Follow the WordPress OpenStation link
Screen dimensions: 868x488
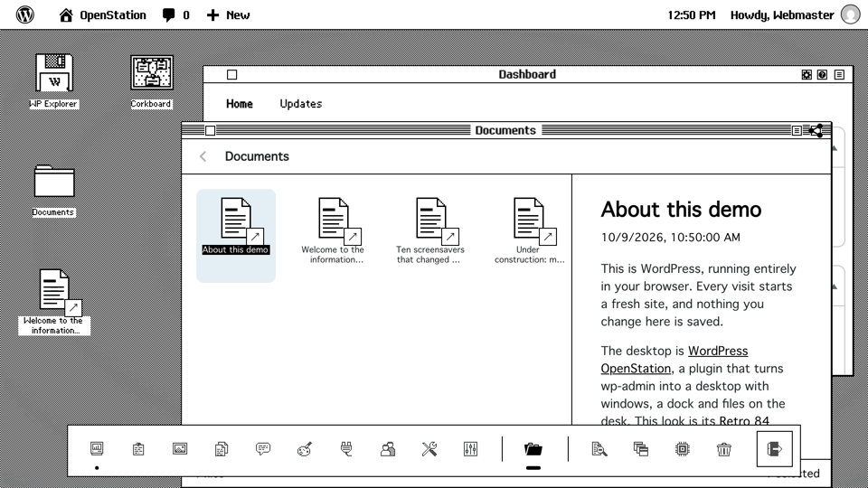tap(675, 360)
